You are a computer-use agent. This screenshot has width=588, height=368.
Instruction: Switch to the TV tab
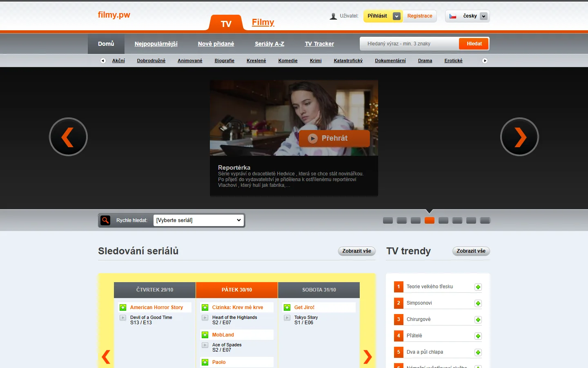(226, 24)
